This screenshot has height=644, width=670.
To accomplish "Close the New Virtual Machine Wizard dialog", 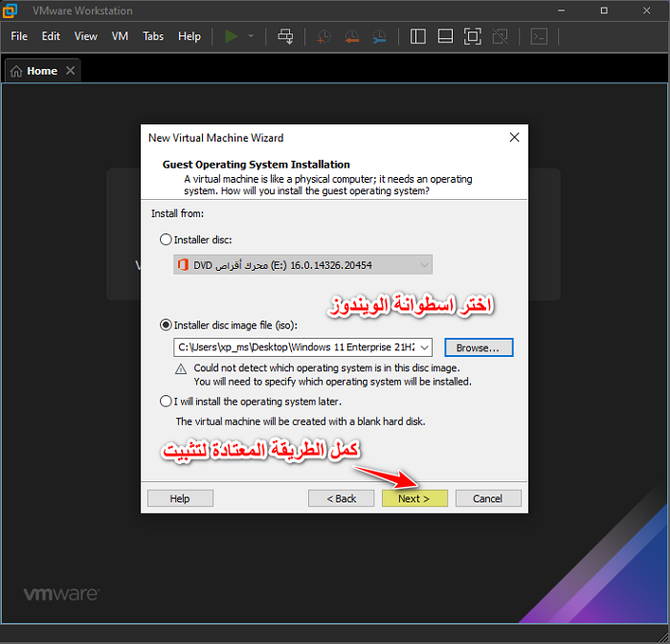I will pyautogui.click(x=515, y=137).
